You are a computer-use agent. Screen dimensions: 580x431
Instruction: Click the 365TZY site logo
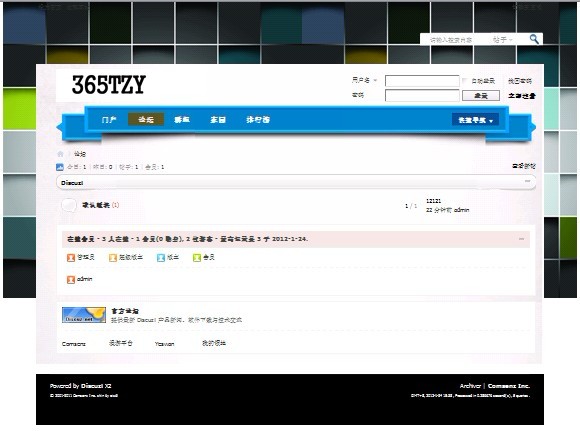point(109,84)
